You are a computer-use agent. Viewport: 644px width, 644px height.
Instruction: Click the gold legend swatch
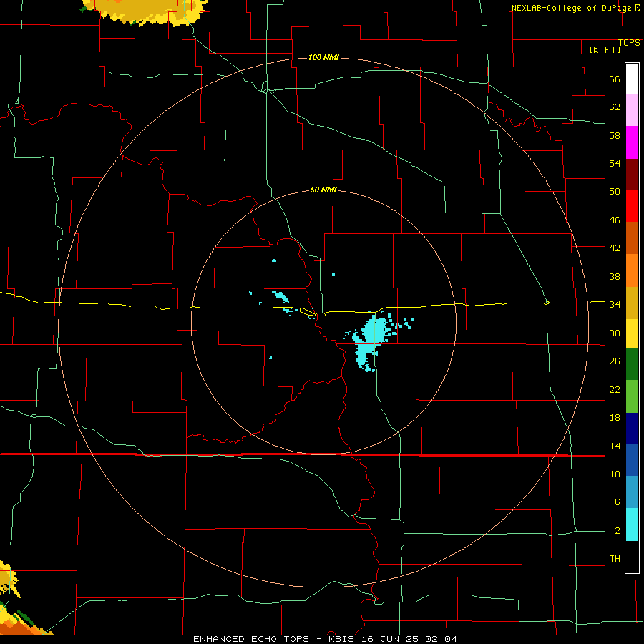point(632,303)
